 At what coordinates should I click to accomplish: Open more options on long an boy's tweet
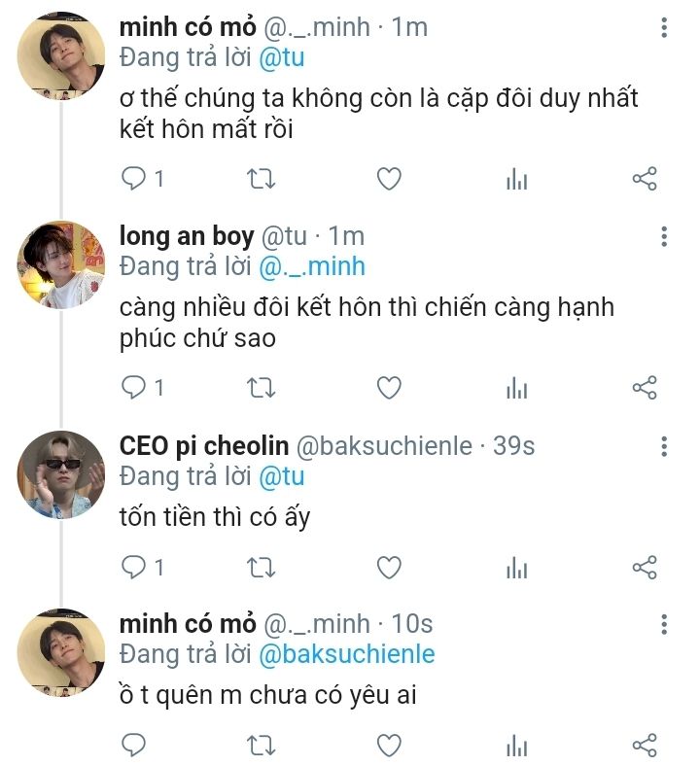[664, 237]
